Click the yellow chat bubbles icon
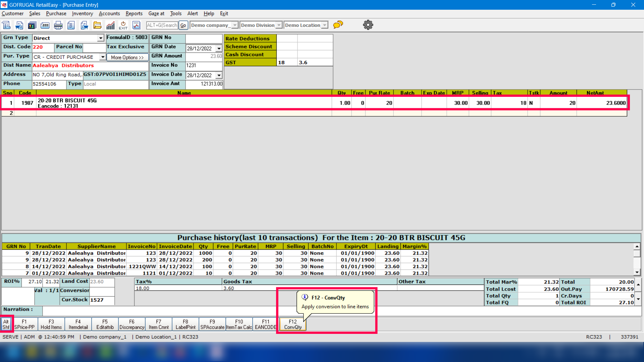The width and height of the screenshot is (644, 362). pos(338,25)
